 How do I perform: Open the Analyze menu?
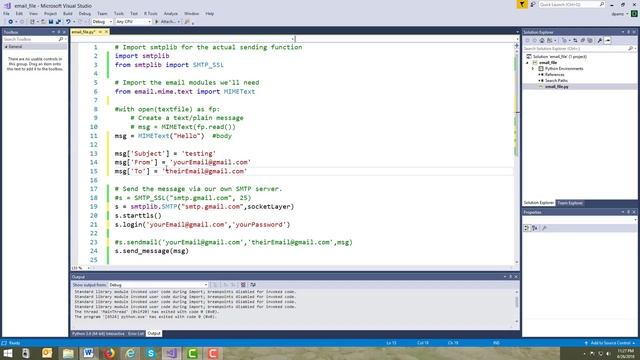point(171,13)
